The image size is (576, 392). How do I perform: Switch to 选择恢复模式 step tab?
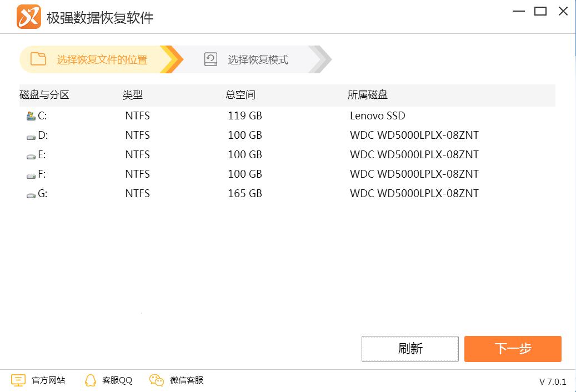(x=258, y=60)
